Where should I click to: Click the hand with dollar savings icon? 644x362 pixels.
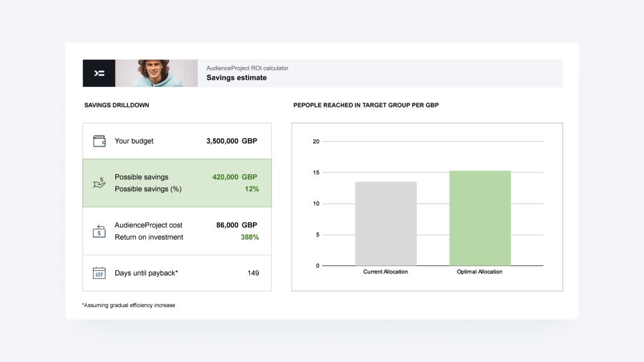coord(99,183)
